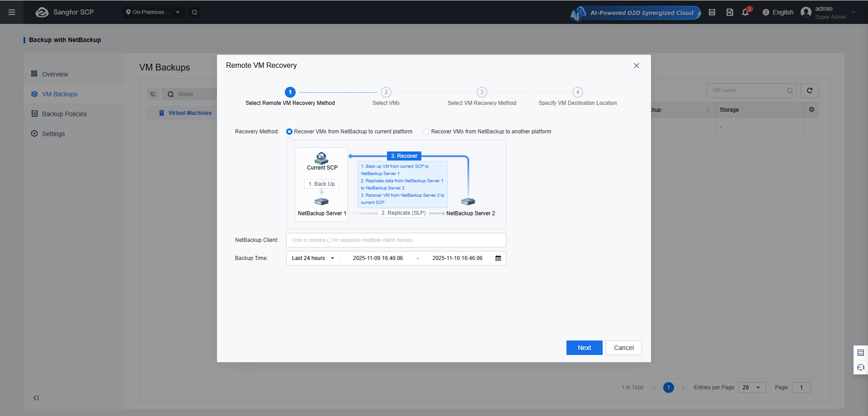Open Settings in the sidebar
Screen dimensions: 868x416
coord(74,134)
